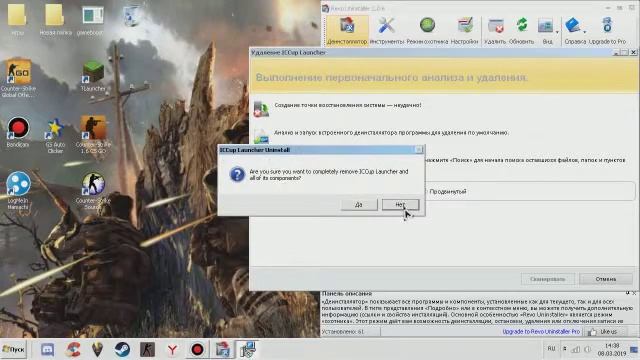Open CCleaner from the taskbar
Screen dimensions: 640x360
click(x=73, y=349)
